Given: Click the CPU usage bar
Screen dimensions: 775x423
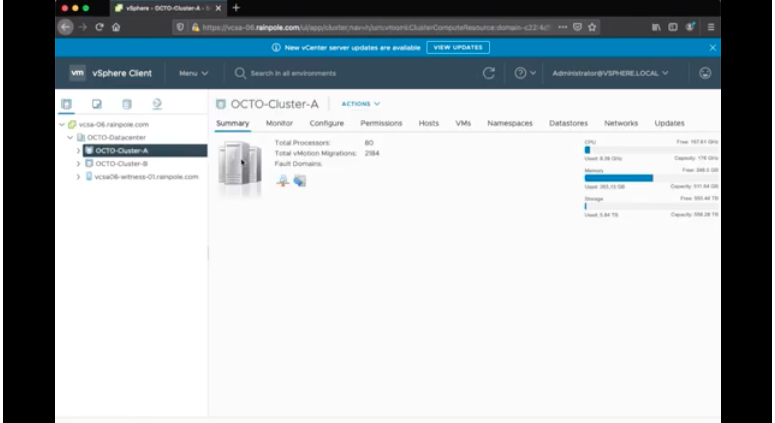Looking at the screenshot, I should click(651, 150).
